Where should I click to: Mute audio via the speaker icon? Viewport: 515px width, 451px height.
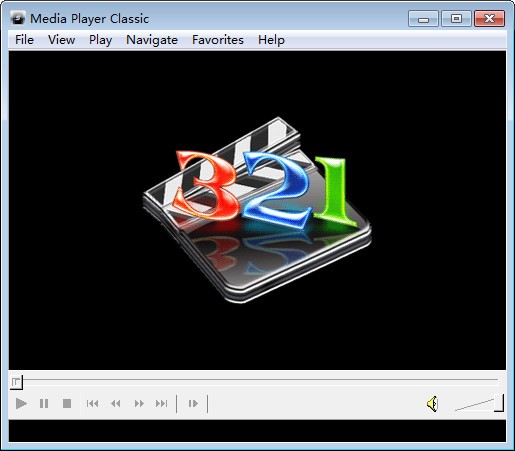click(432, 404)
